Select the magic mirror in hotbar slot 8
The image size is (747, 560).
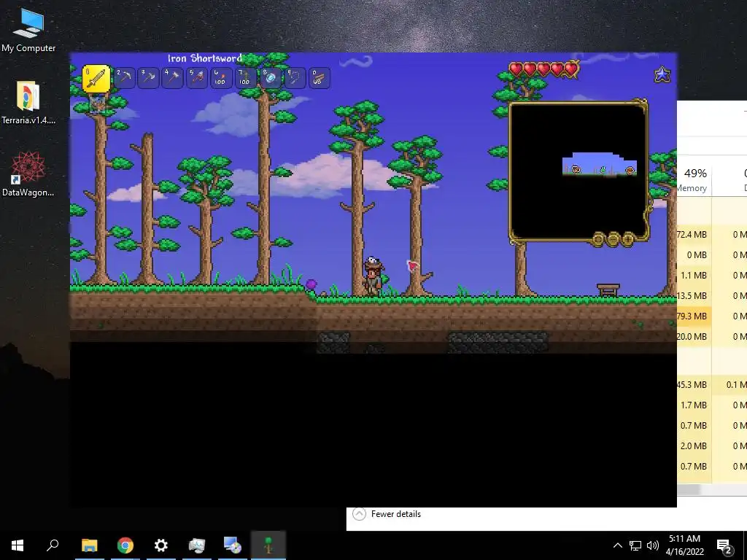tap(270, 77)
